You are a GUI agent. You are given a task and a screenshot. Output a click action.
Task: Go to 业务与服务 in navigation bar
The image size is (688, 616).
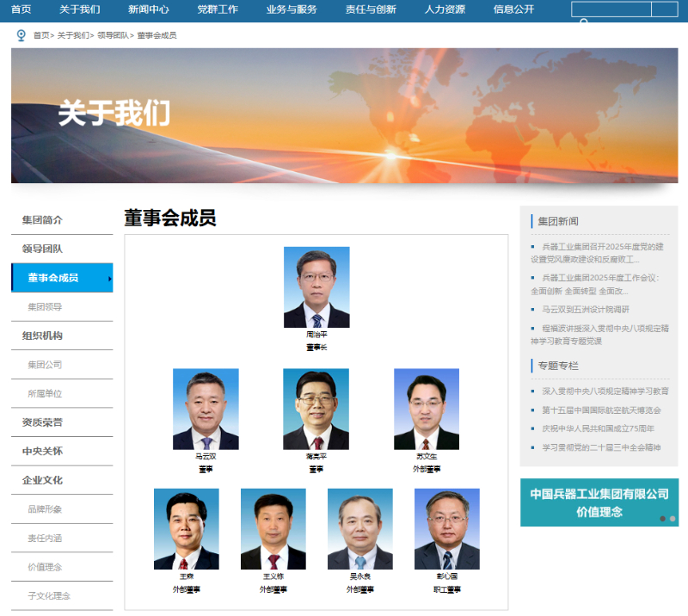point(292,9)
